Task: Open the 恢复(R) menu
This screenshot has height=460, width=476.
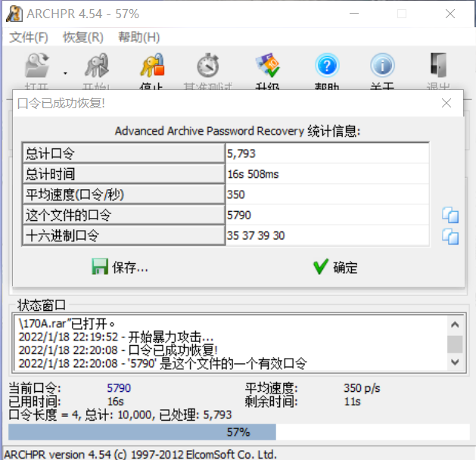Action: point(83,37)
